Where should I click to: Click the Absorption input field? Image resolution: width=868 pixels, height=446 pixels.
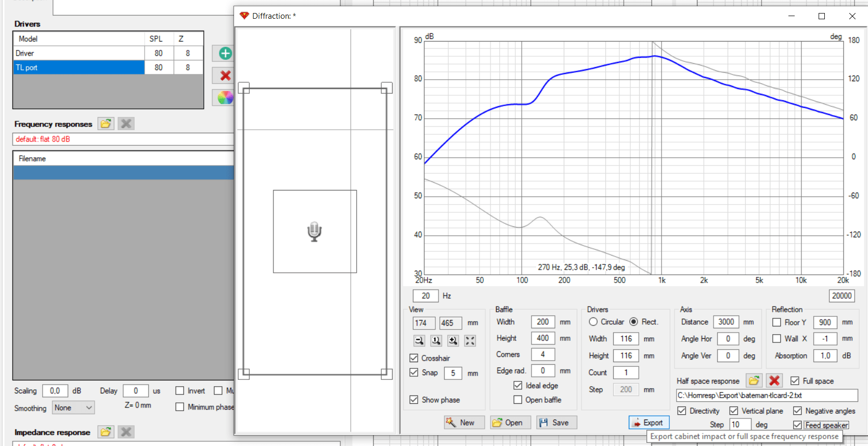825,355
